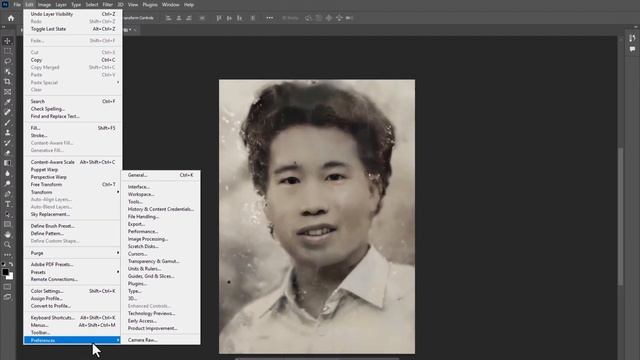Expand the Presets submenu arrow
640x360 pixels.
118,272
